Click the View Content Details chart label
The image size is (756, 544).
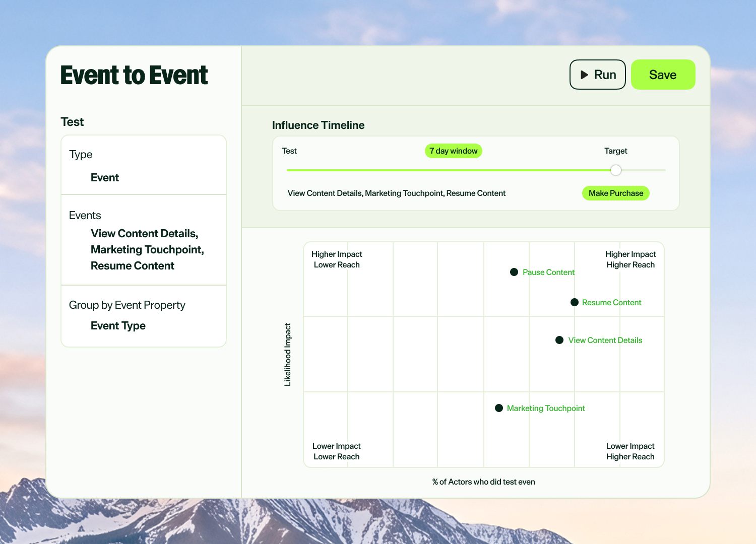605,341
